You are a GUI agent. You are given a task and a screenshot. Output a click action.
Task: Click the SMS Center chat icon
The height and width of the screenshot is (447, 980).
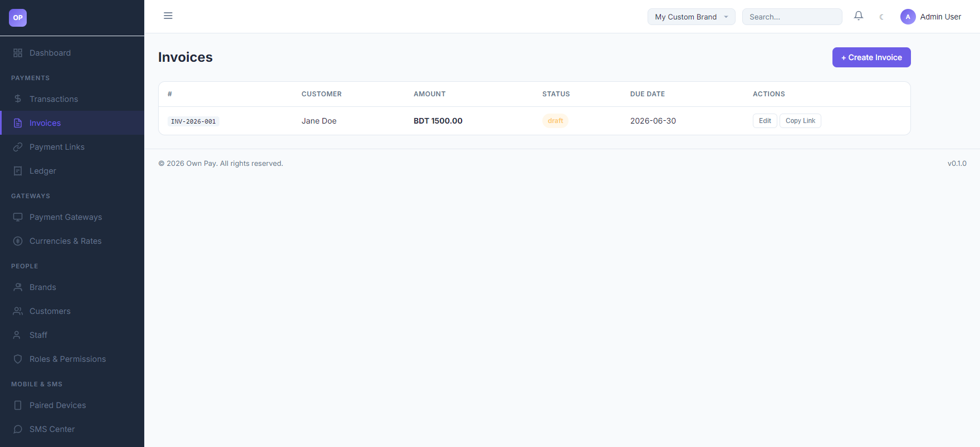(x=18, y=429)
